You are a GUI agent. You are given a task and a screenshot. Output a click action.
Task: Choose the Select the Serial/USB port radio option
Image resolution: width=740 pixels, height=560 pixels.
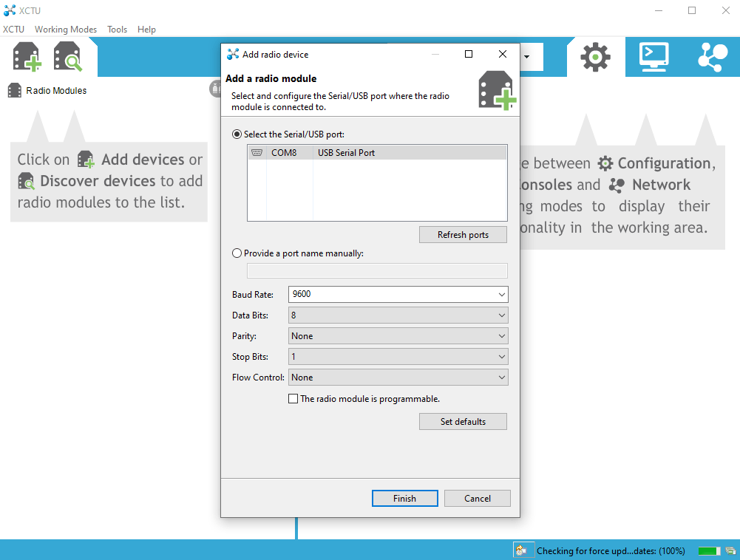click(237, 134)
